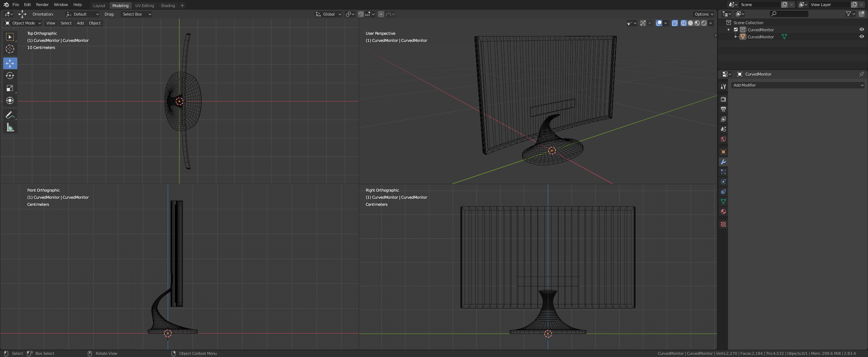Uncheck the CurvedMonitor collection checkbox
The width and height of the screenshot is (868, 357).
[736, 29]
